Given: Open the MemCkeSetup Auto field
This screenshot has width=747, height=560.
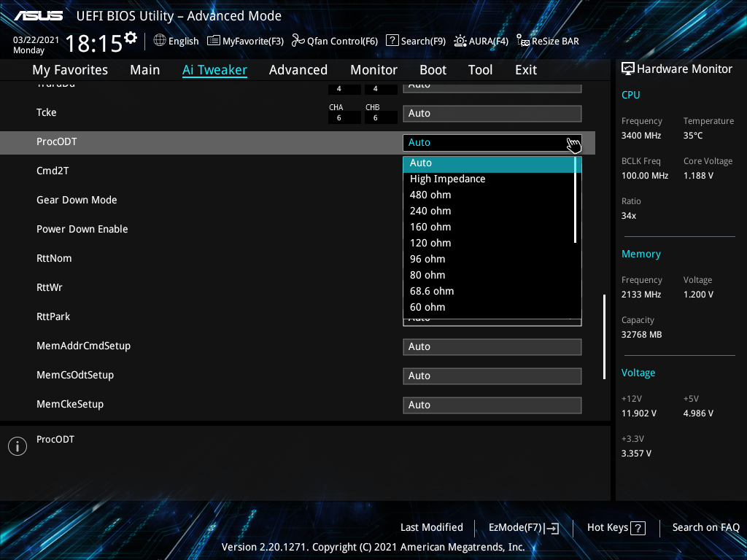Looking at the screenshot, I should pos(492,405).
